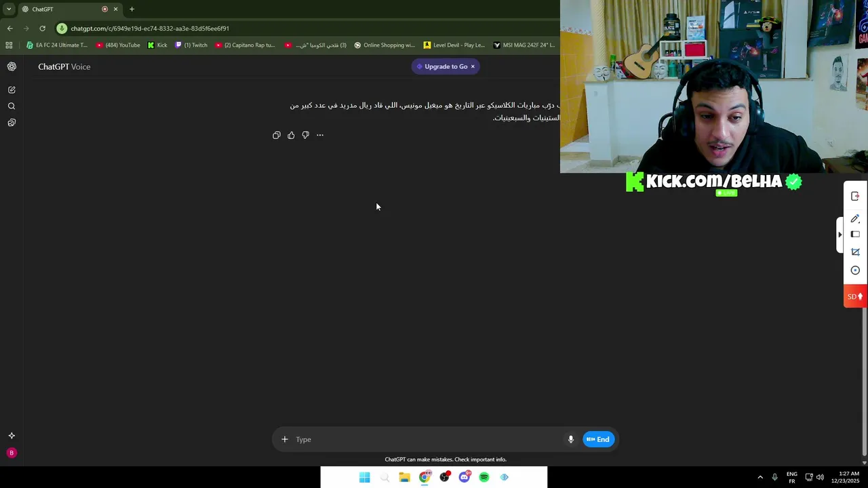
Task: Select the ChatGPT browser tab
Action: coord(68,9)
